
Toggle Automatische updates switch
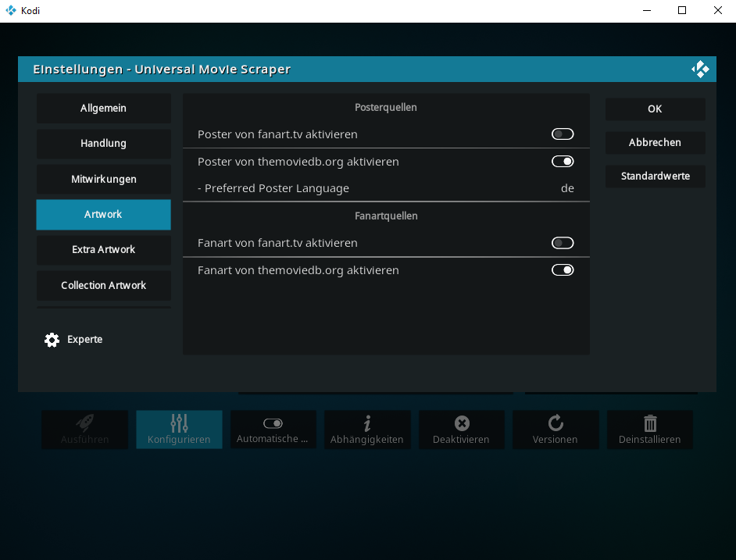click(273, 423)
